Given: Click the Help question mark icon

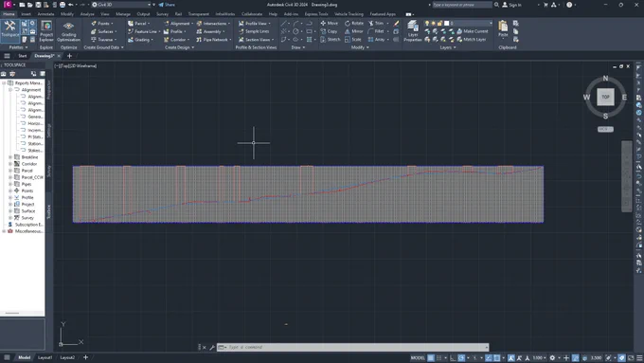Looking at the screenshot, I should 569,5.
